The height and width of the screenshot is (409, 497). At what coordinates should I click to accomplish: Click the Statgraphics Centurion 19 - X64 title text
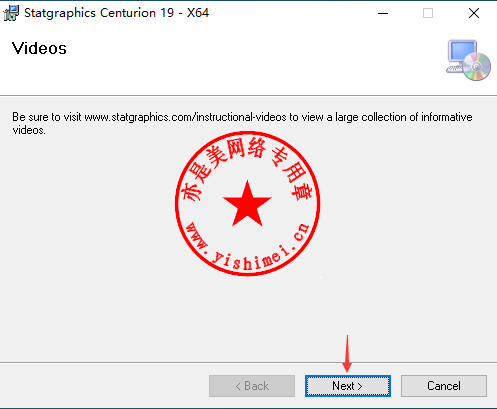click(x=117, y=13)
